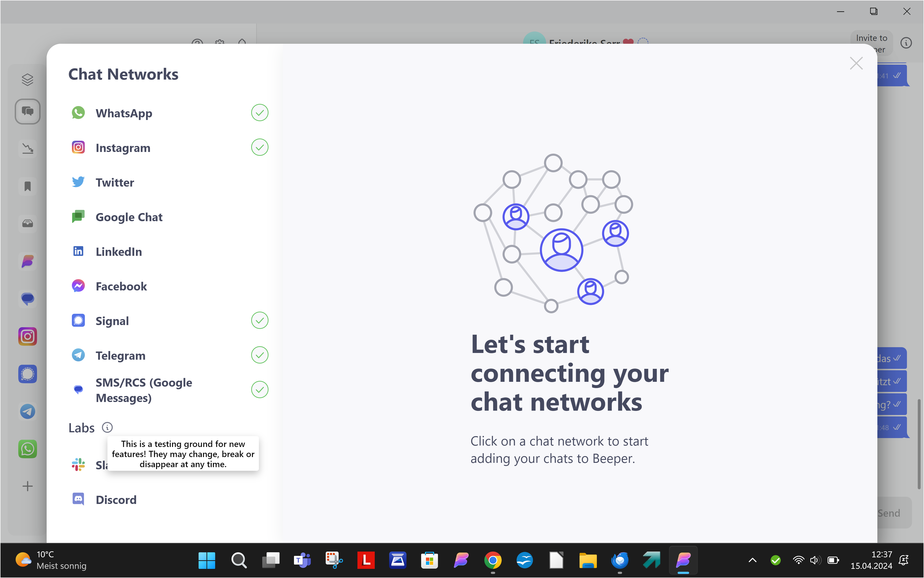Click the Google Chat icon
This screenshot has height=578, width=924.
[x=78, y=217]
